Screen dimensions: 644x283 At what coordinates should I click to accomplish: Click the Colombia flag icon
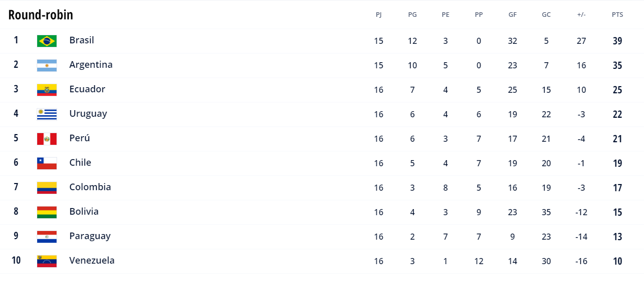click(x=47, y=188)
